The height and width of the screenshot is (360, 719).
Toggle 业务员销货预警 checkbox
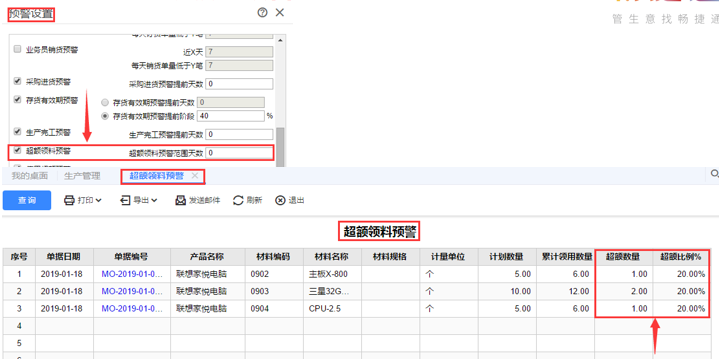(17, 49)
